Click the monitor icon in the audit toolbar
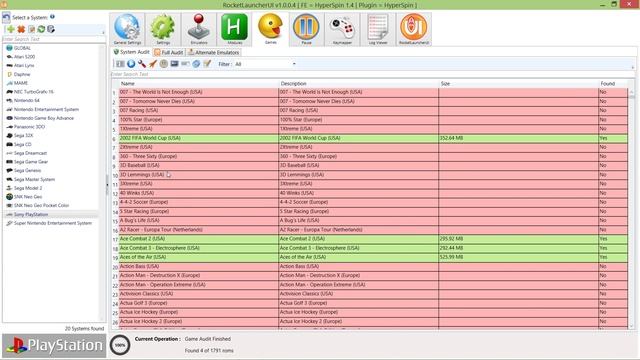The width and height of the screenshot is (640, 360). [x=174, y=64]
